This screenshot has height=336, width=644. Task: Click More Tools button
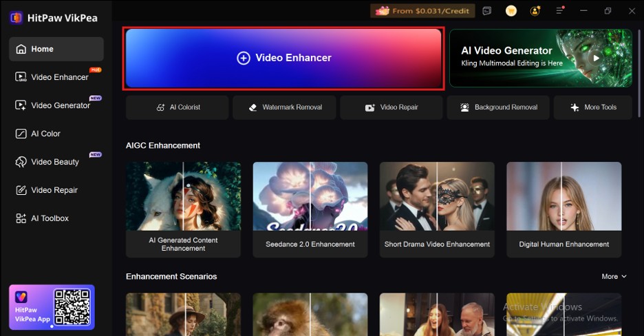point(592,107)
